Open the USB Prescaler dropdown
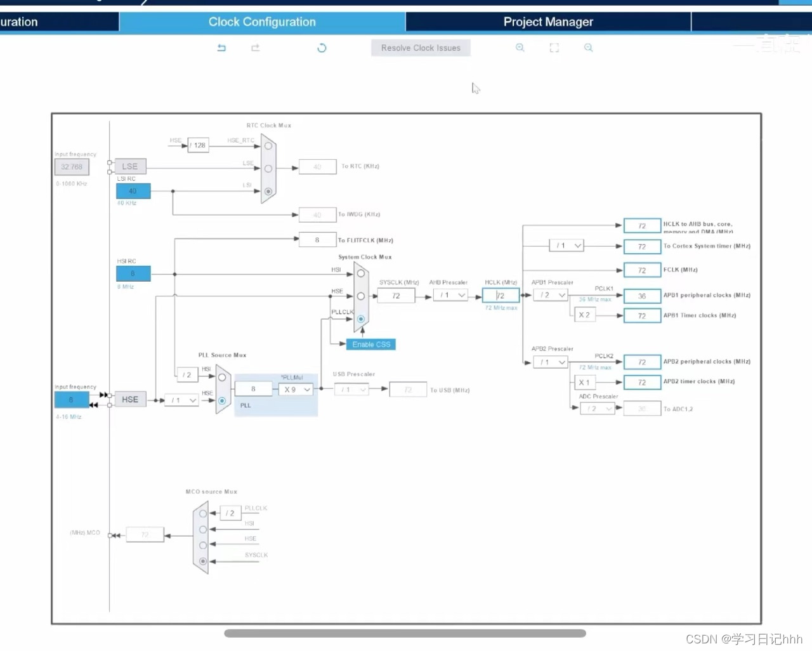The height and width of the screenshot is (651, 812). [351, 390]
